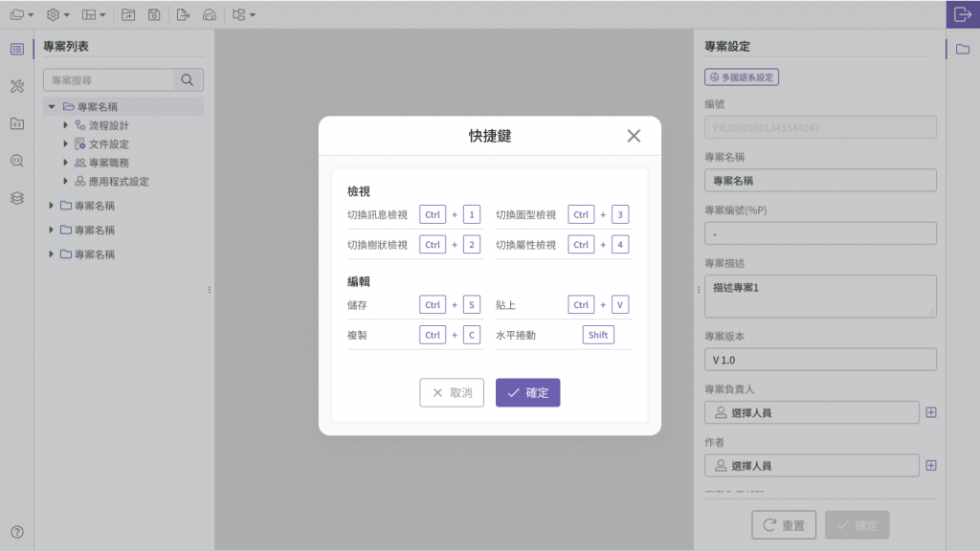Click the save disk toolbar icon
Image resolution: width=980 pixels, height=551 pixels.
(x=153, y=14)
